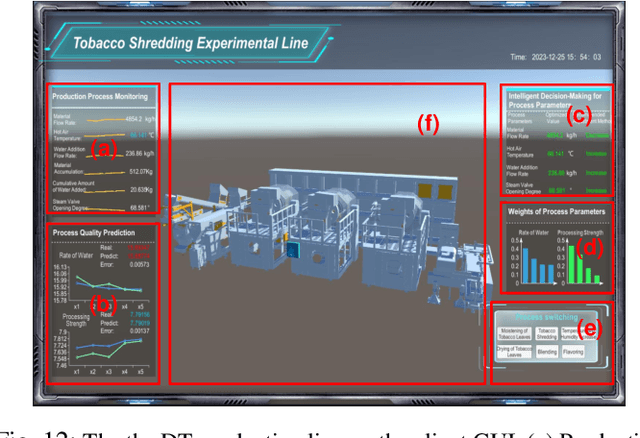This screenshot has height=438, width=640.
Task: Click the Production Process Monitoring panel header
Action: [x=100, y=97]
